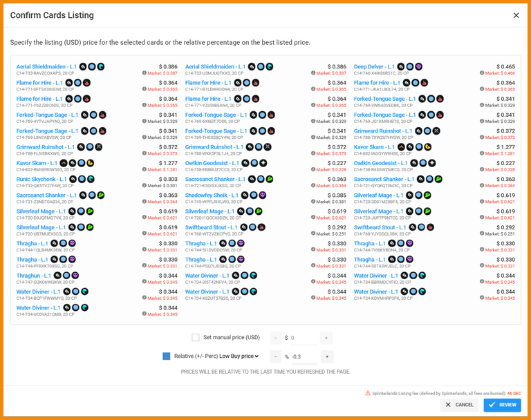Click info icon next to Market $ 0.466

tap(481, 73)
